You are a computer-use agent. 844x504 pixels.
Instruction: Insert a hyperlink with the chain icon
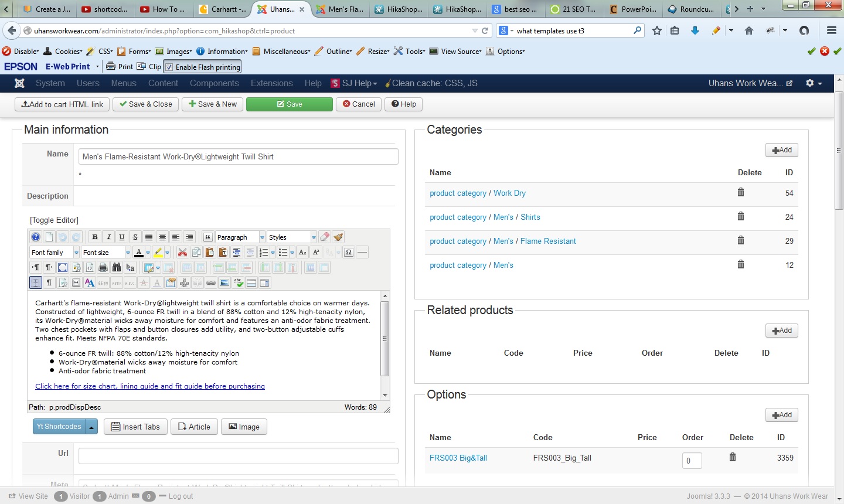tap(211, 283)
